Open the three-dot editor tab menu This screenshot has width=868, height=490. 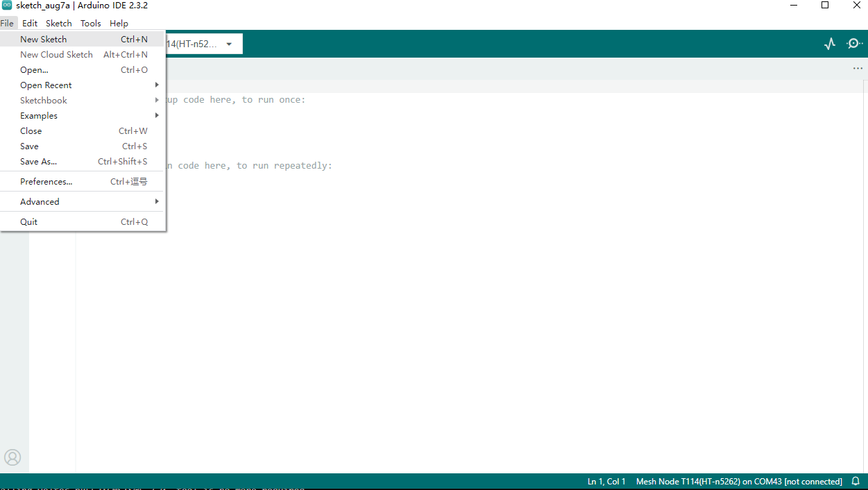(x=858, y=69)
